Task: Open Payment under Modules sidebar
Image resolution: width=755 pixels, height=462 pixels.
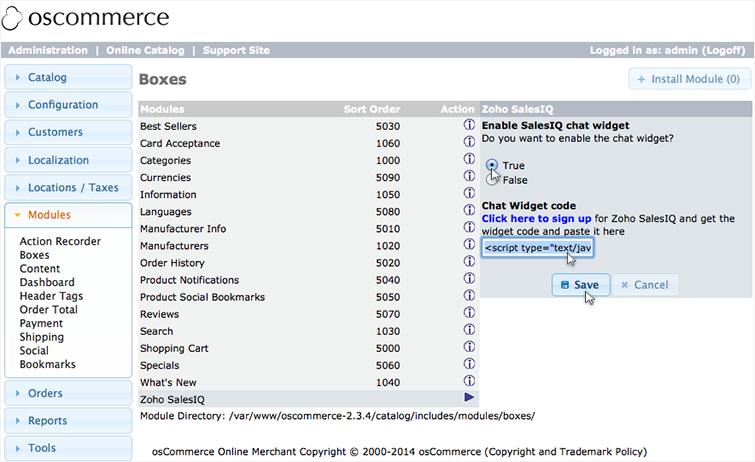Action: (41, 323)
